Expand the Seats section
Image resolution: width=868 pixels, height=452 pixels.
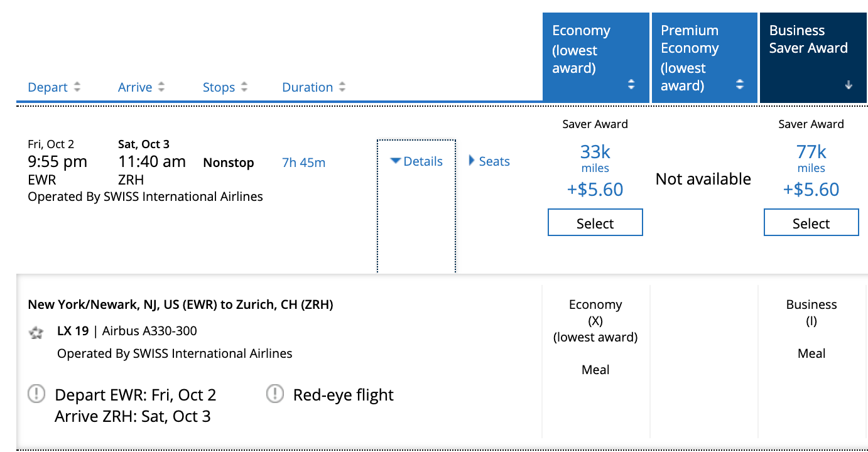489,161
